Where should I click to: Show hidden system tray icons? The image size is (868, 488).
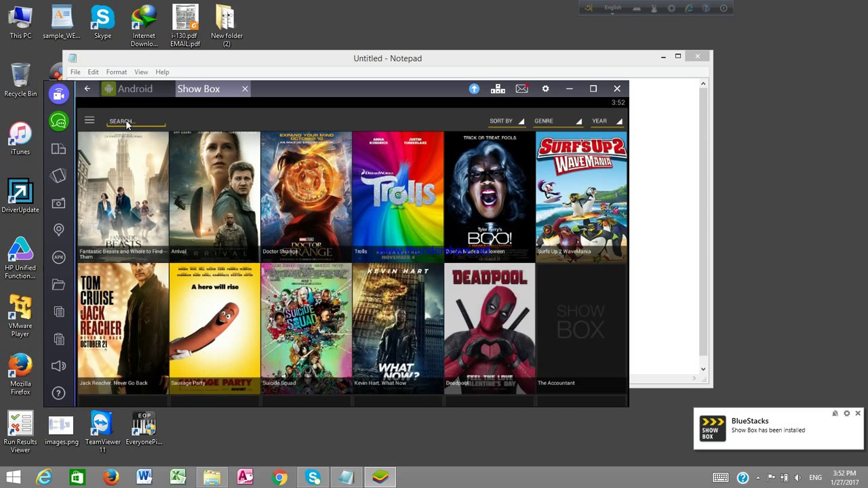click(757, 478)
